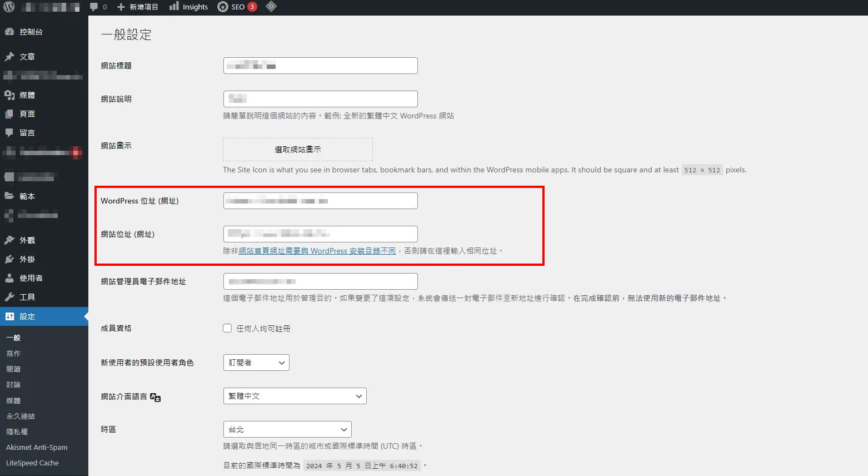The image size is (868, 476).
Task: Click the 選取網站圖示 button
Action: (x=298, y=150)
